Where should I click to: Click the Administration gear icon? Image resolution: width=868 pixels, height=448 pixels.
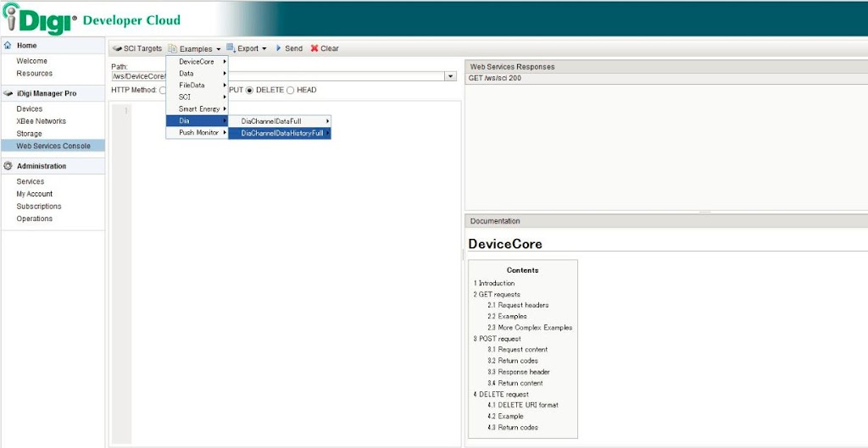[8, 166]
